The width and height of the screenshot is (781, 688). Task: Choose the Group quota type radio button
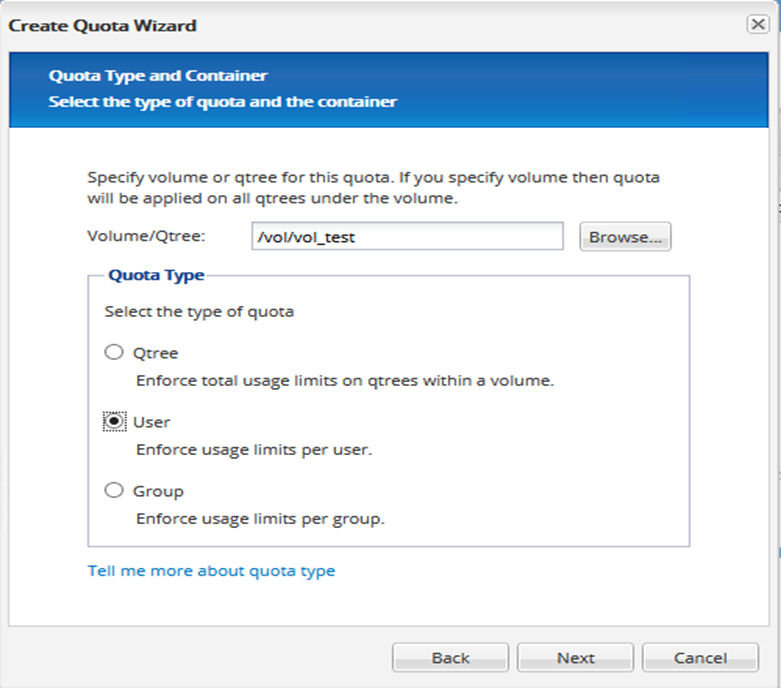tap(114, 491)
